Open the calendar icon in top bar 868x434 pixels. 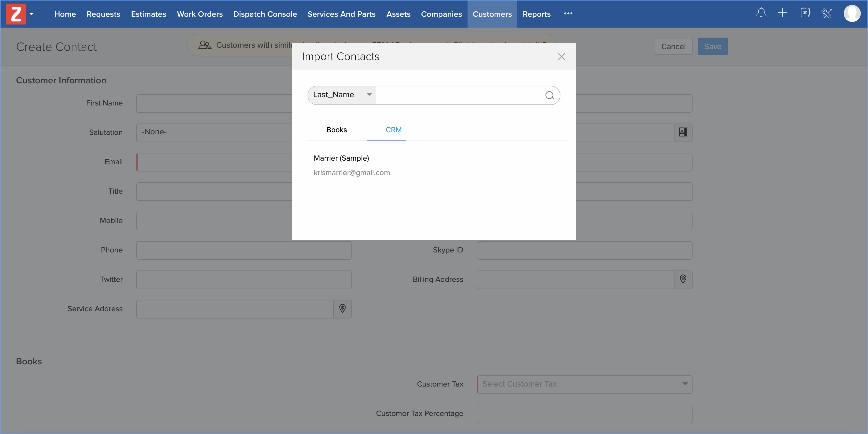coord(805,13)
